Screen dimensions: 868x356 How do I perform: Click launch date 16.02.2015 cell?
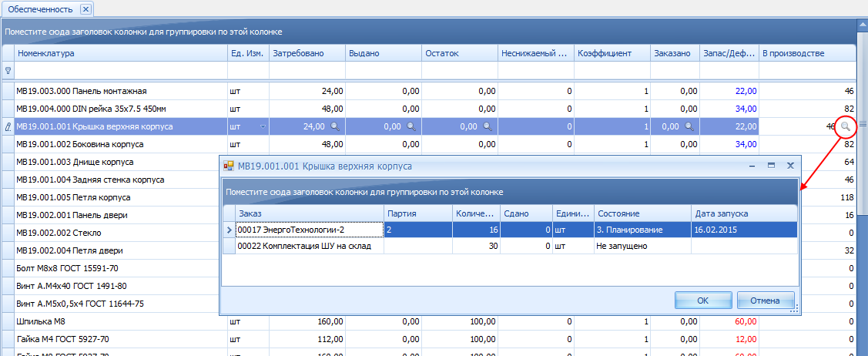click(x=744, y=229)
